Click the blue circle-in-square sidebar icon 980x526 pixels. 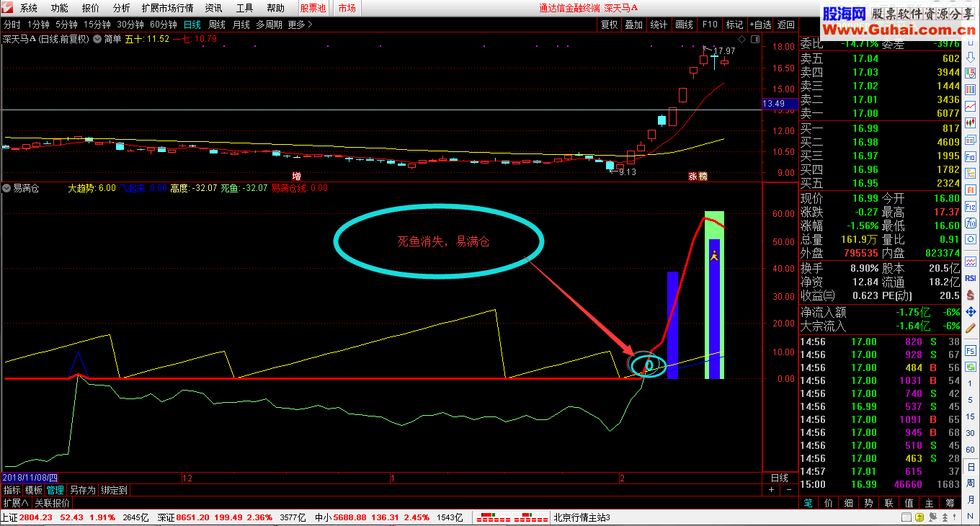(x=971, y=239)
